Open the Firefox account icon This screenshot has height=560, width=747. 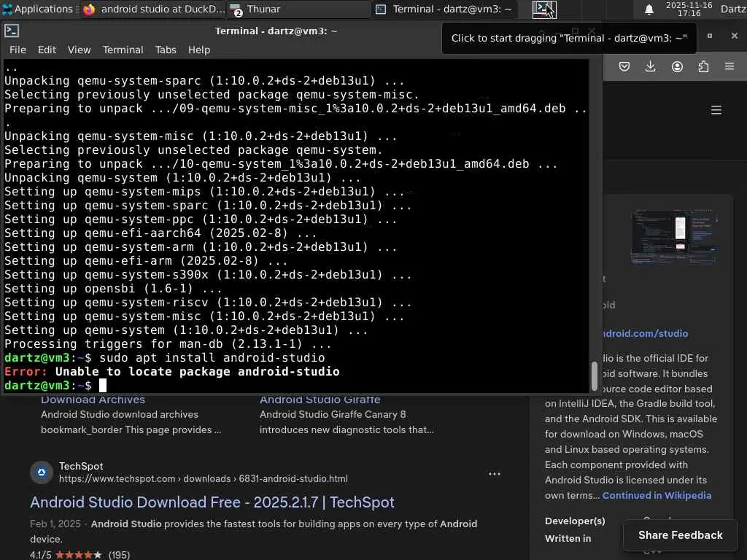(x=677, y=66)
